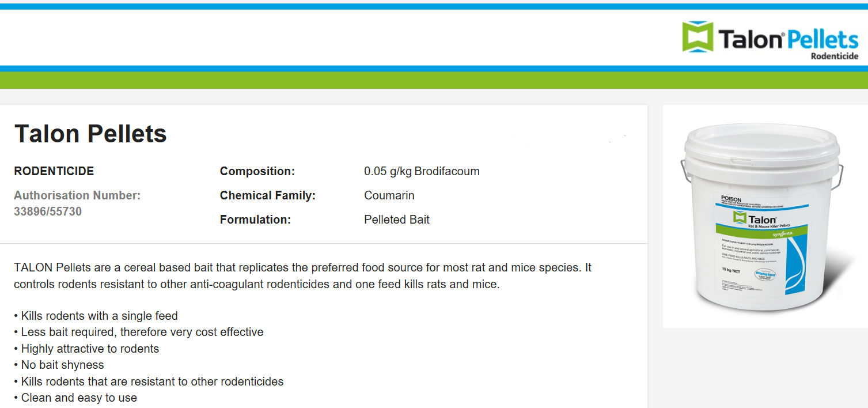Click the Talon Pellets page heading

click(x=90, y=134)
